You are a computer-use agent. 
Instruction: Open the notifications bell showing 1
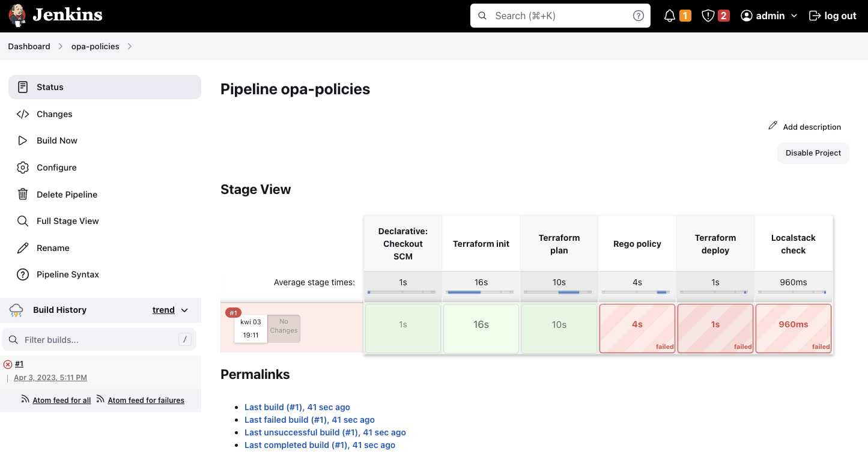point(676,15)
